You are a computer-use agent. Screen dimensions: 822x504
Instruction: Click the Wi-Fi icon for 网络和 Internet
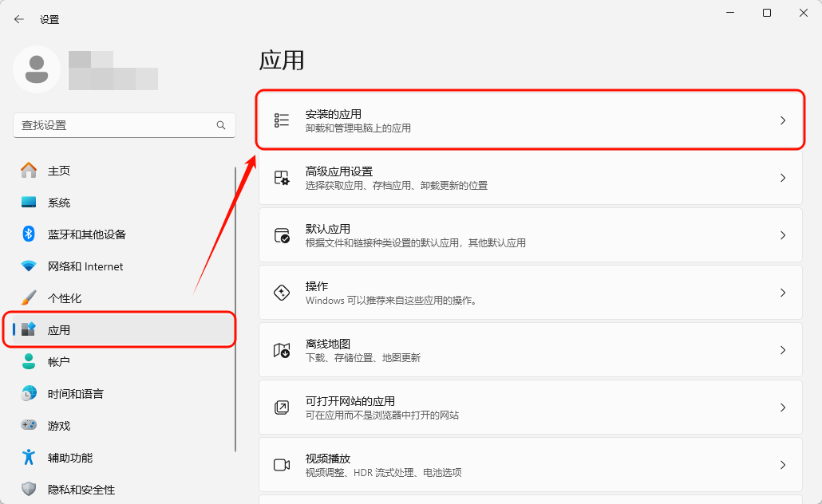(x=29, y=266)
